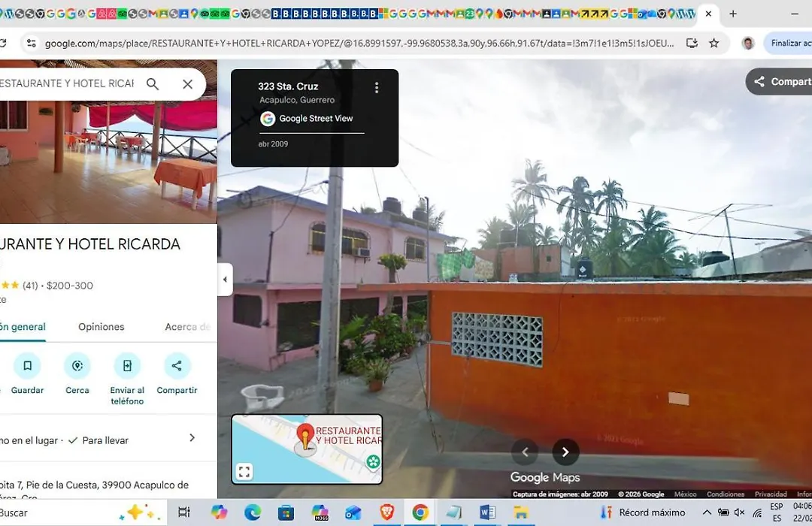Open Microsoft Word from the taskbar
Viewport: 812px width, 526px height.
point(487,512)
